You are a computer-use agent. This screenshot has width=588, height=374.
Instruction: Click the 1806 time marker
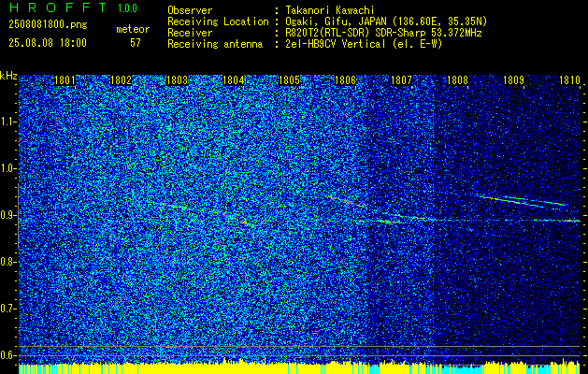(345, 80)
